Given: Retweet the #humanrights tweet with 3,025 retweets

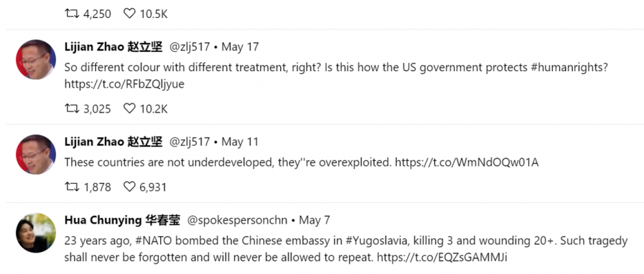Looking at the screenshot, I should click(71, 109).
